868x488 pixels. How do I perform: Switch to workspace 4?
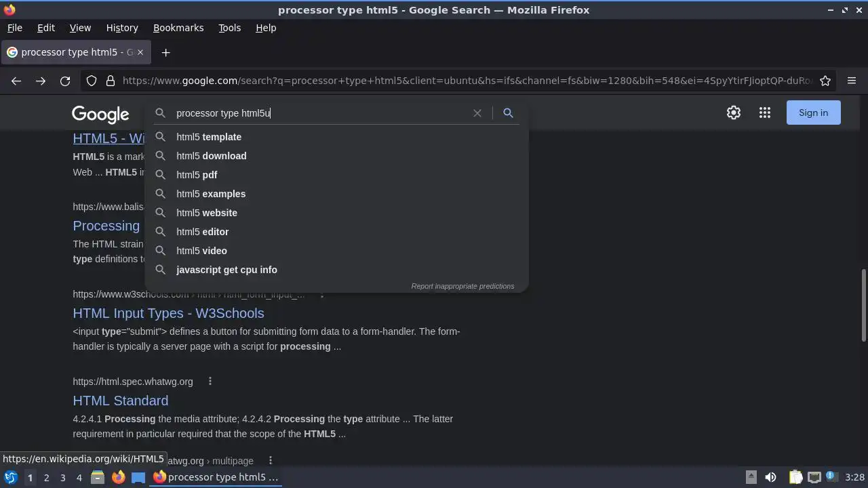pos(79,477)
